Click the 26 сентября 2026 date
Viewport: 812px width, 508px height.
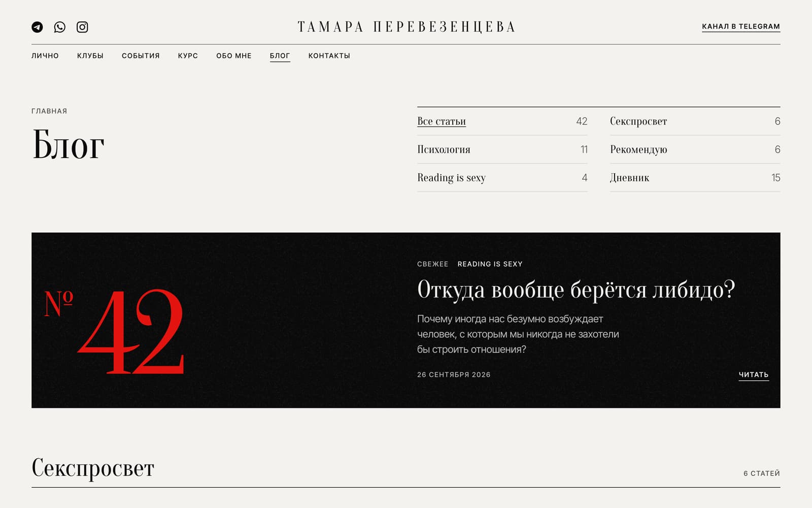(454, 375)
